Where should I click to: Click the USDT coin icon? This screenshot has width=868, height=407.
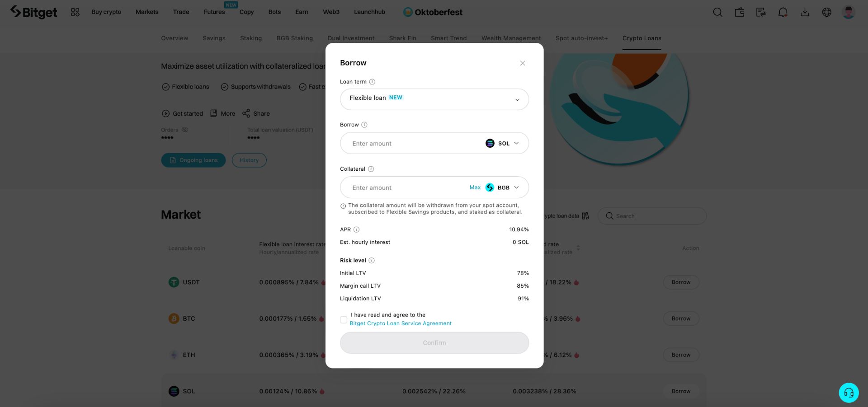174,282
